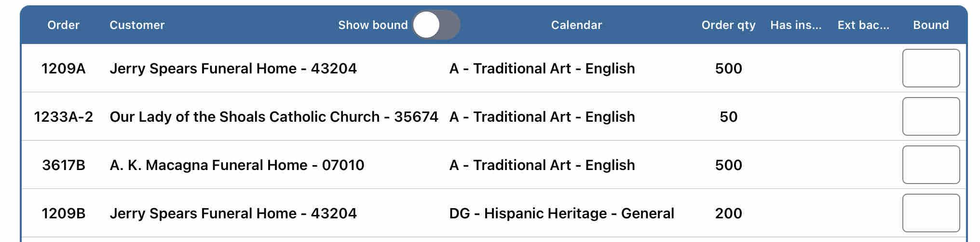The image size is (980, 242).
Task: Toggle the Show bound switch
Action: pyautogui.click(x=436, y=25)
